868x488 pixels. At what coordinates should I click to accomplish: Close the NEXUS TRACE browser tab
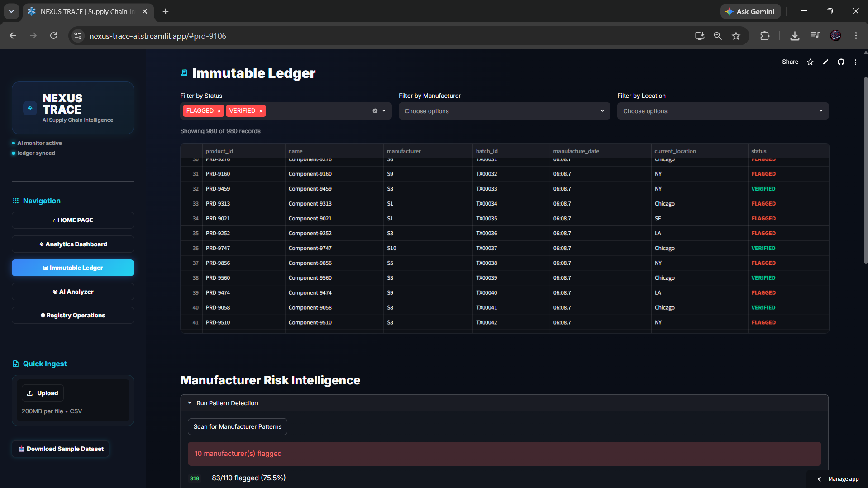145,11
